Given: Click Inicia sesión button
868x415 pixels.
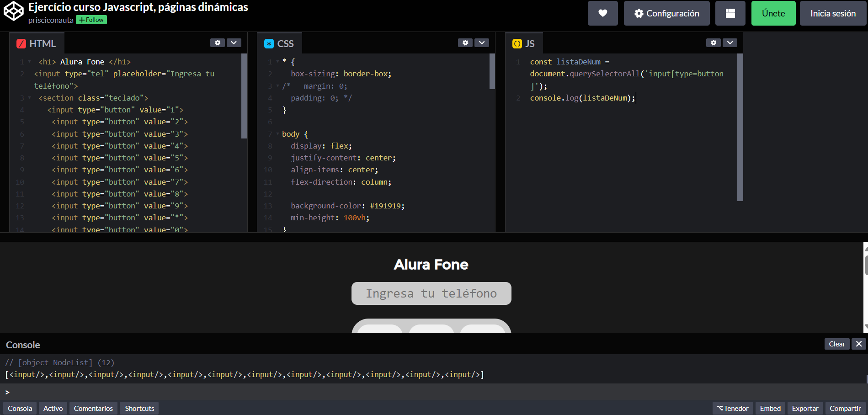Looking at the screenshot, I should click(833, 13).
